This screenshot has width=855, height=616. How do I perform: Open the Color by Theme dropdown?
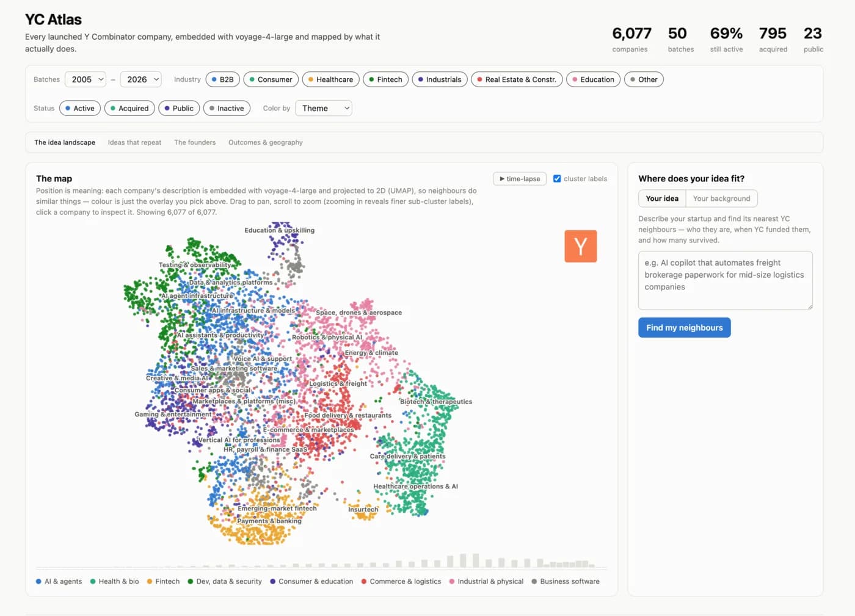(324, 108)
